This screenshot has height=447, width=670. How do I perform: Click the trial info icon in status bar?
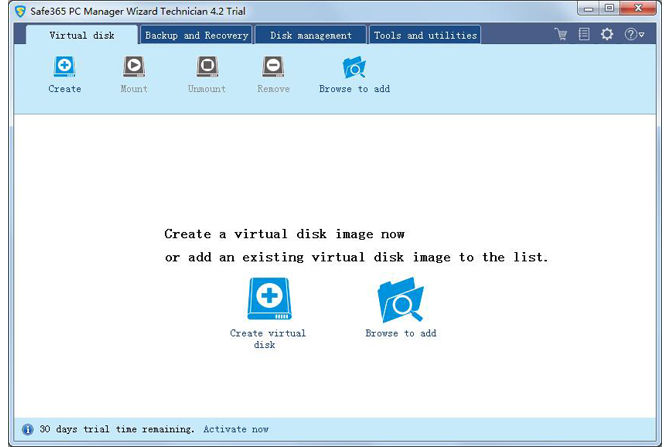[x=27, y=429]
